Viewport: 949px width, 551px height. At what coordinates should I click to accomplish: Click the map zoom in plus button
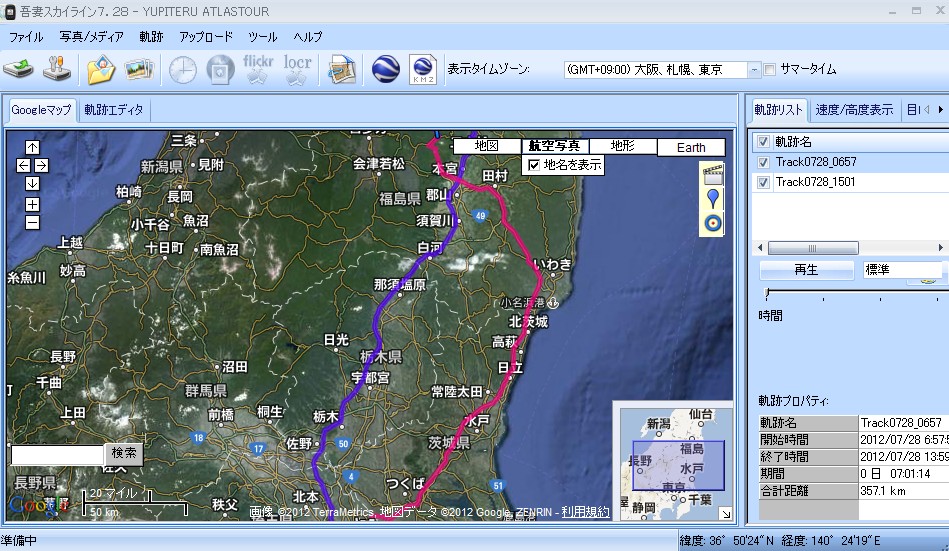32,204
